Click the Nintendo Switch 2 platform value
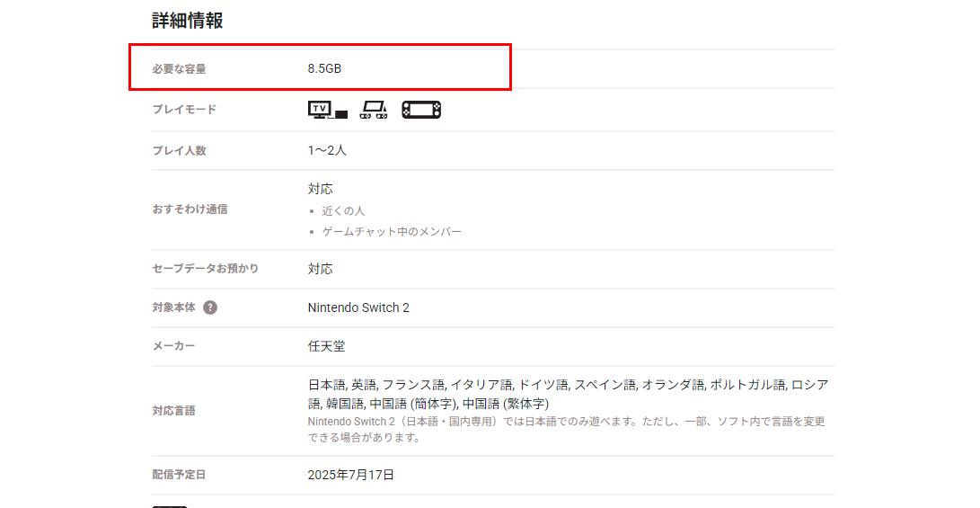Viewport: 980px width, 508px height. coord(358,307)
